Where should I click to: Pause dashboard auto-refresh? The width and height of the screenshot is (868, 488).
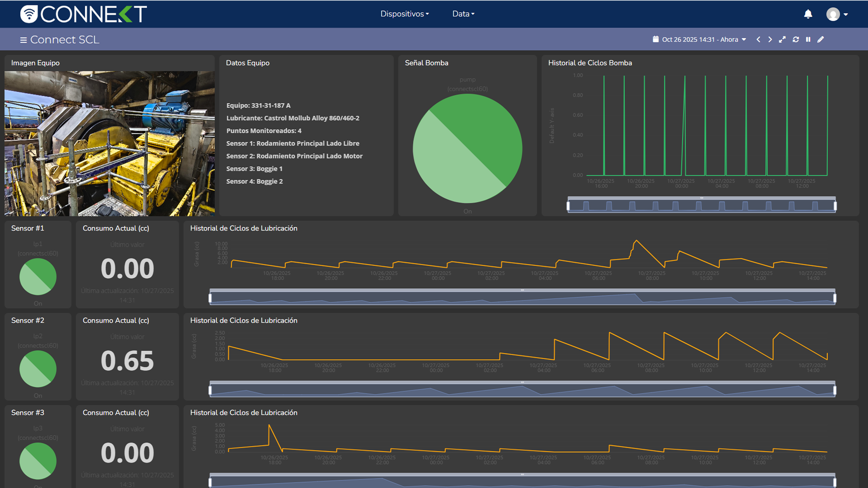(x=808, y=39)
